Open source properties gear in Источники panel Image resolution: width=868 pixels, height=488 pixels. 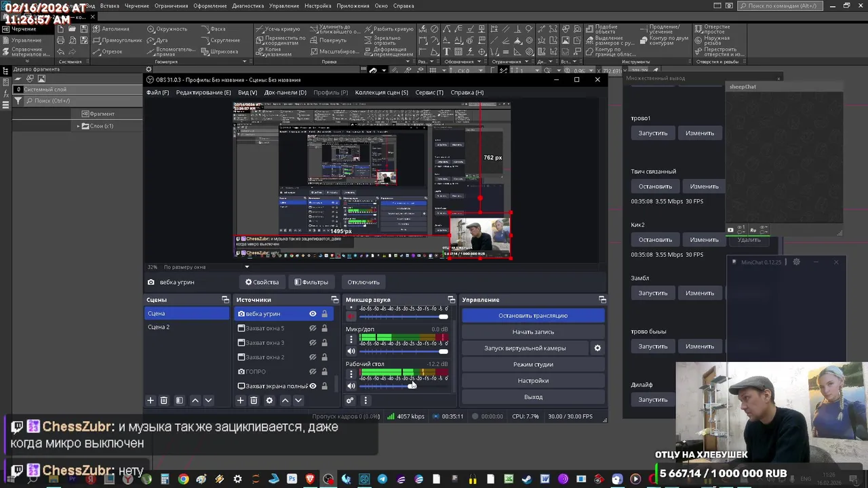tap(269, 401)
